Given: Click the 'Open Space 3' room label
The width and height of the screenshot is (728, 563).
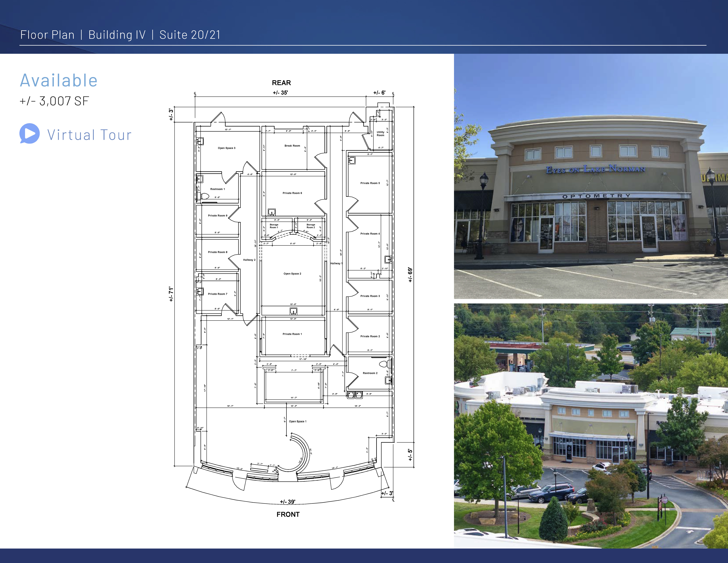Looking at the screenshot, I should [x=227, y=148].
